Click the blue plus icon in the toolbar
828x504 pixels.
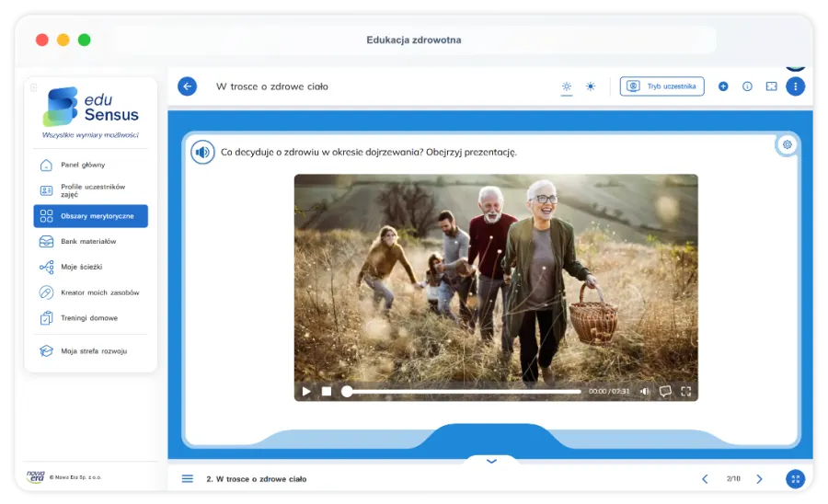[x=723, y=86]
